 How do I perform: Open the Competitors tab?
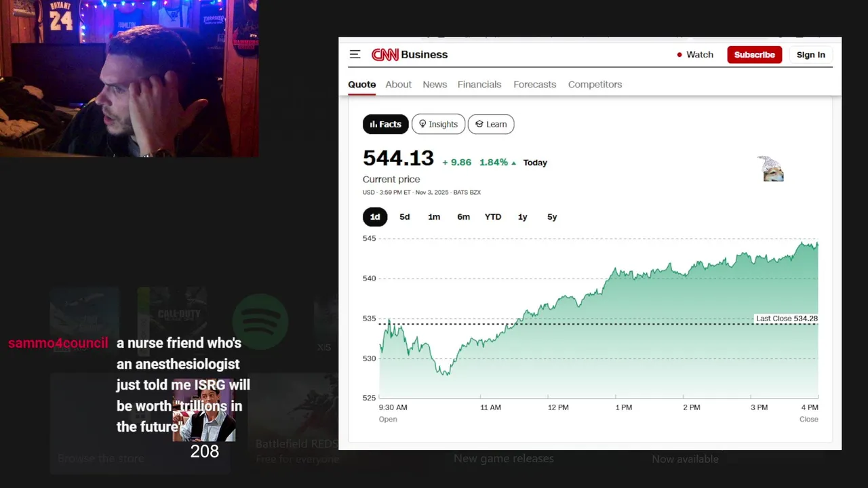[595, 84]
